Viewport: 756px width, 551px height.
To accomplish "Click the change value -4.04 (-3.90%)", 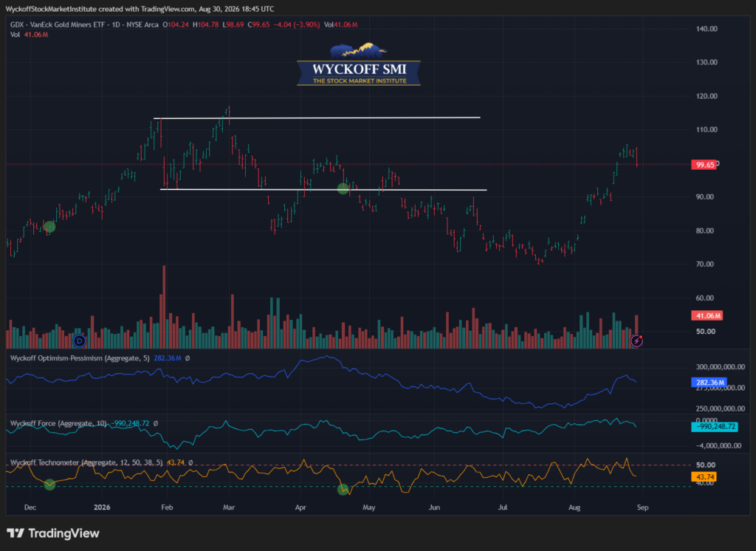I will click(x=297, y=24).
